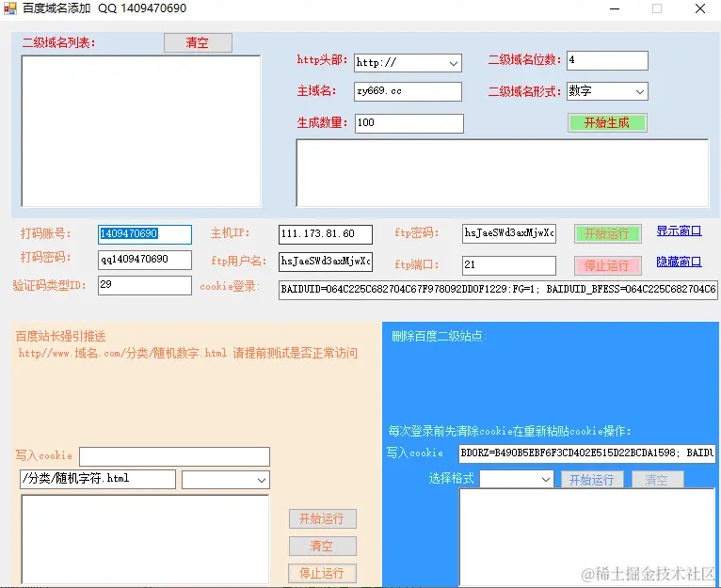Screen dimensions: 721x588
Task: Click 停止运行 button in the orange push panel
Action: pos(322,573)
